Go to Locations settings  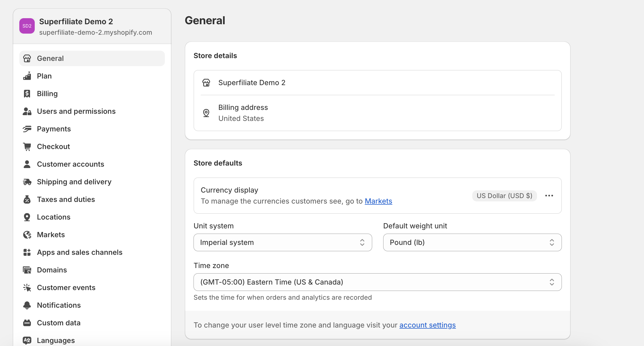point(92,217)
